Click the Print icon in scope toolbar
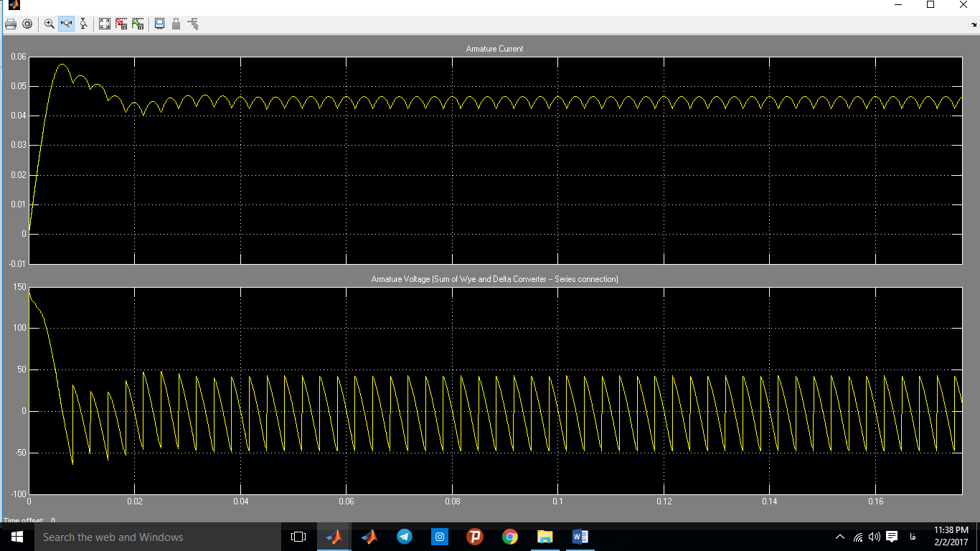 (x=11, y=24)
